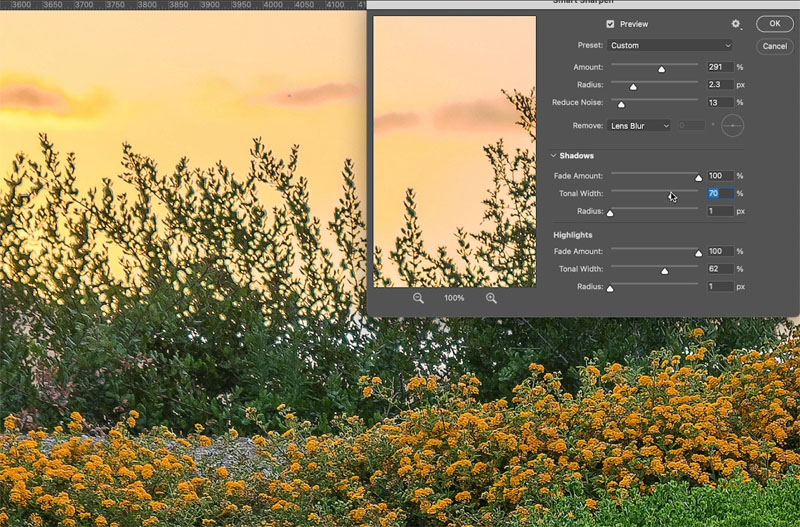The image size is (800, 527).
Task: Click the Reduce Noise field showing 13
Action: point(720,103)
